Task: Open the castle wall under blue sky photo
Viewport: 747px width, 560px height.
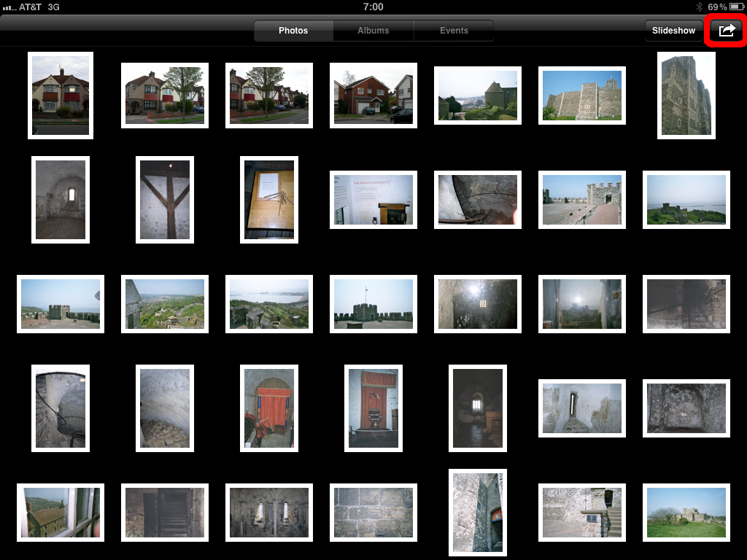Action: [x=581, y=95]
